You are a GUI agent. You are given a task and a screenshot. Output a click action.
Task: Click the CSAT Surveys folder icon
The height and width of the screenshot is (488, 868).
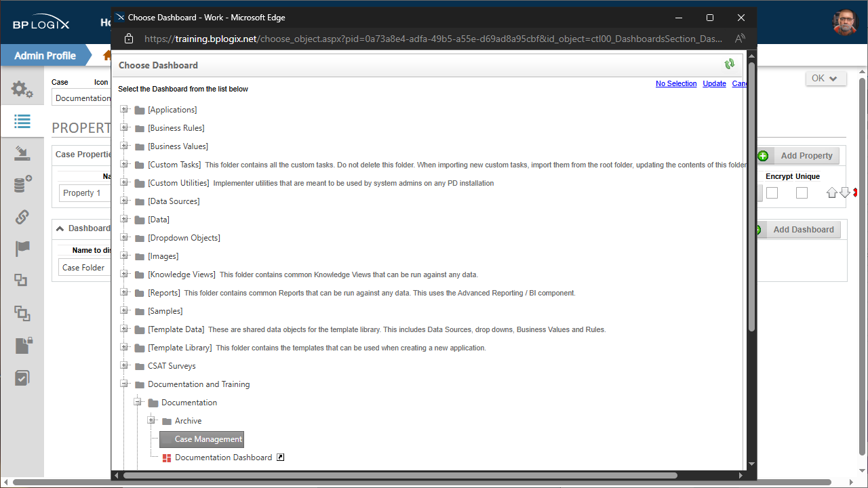pos(140,366)
